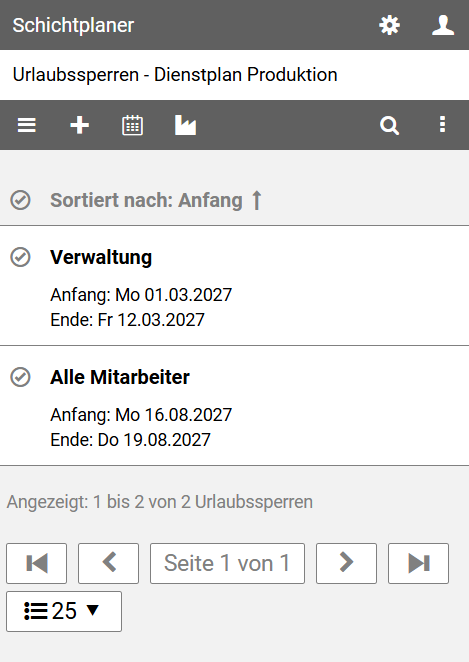Image resolution: width=469 pixels, height=662 pixels.
Task: Toggle select-all check next to Sortiert nach
Action: pos(20,200)
